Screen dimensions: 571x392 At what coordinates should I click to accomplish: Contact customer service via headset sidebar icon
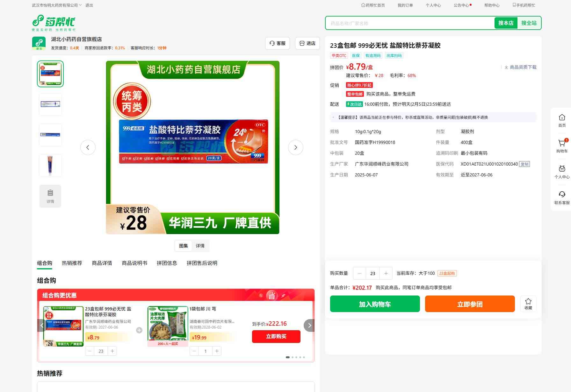point(562,195)
